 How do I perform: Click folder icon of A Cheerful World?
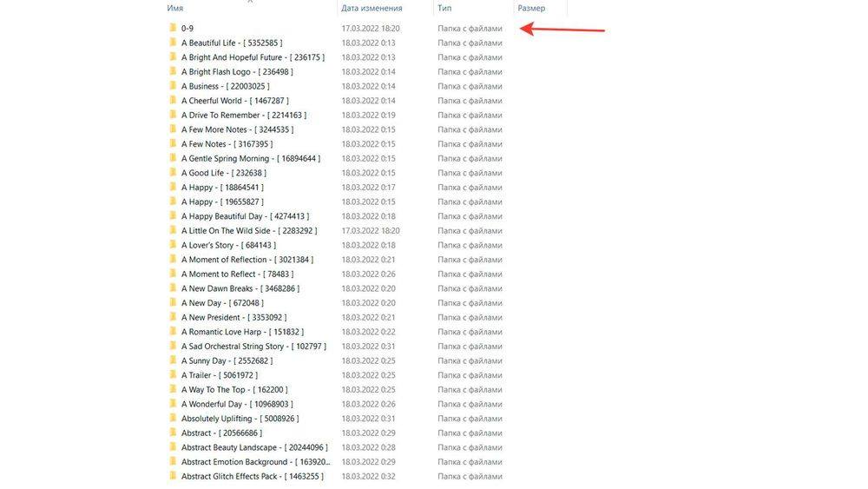tap(173, 100)
